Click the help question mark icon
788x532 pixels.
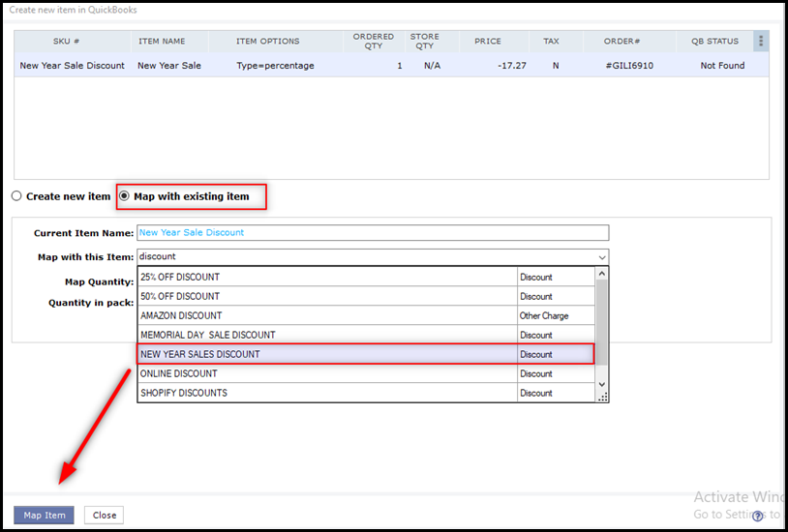[758, 516]
